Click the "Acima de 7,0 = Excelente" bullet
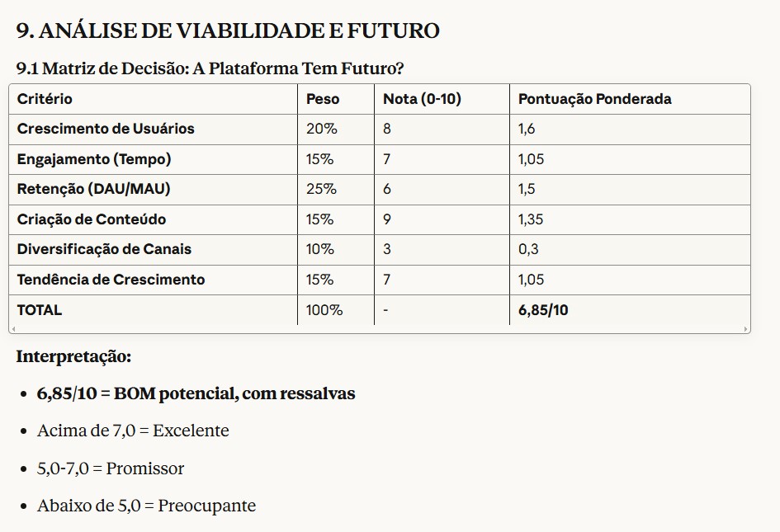 [133, 431]
